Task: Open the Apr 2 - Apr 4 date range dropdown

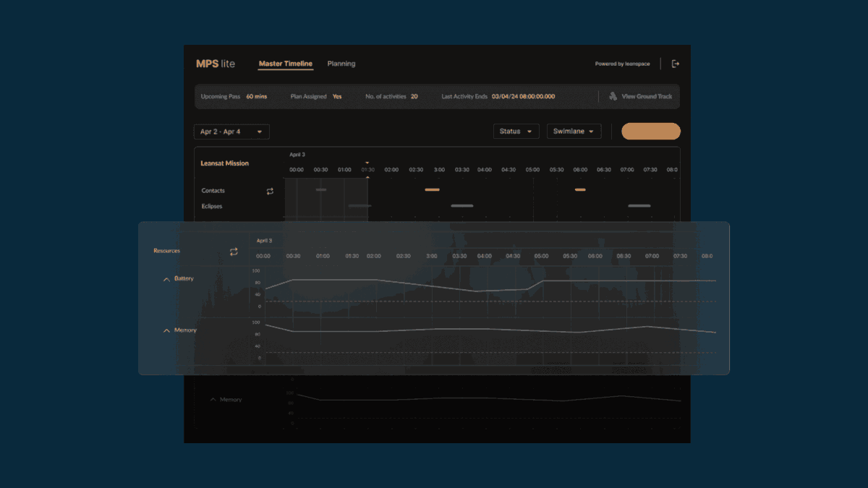Action: (231, 132)
